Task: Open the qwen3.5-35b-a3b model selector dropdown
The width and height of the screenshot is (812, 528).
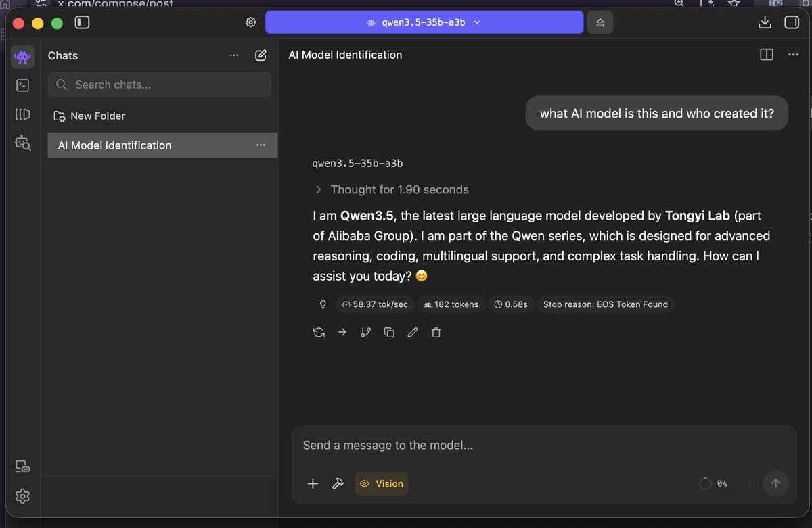Action: [x=424, y=22]
